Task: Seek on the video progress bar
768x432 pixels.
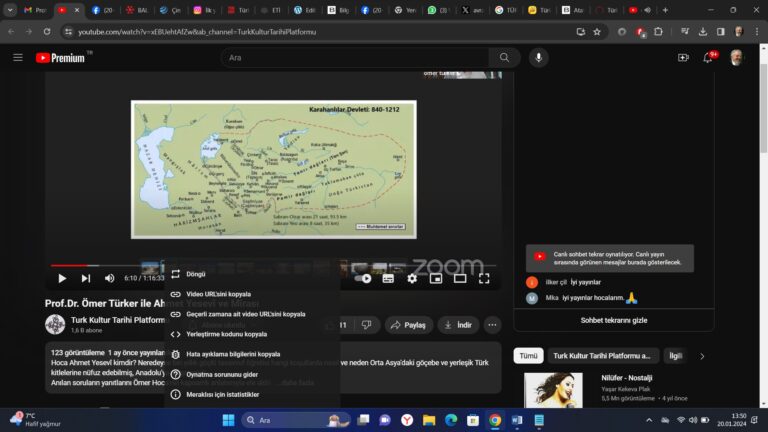Action: pyautogui.click(x=273, y=265)
